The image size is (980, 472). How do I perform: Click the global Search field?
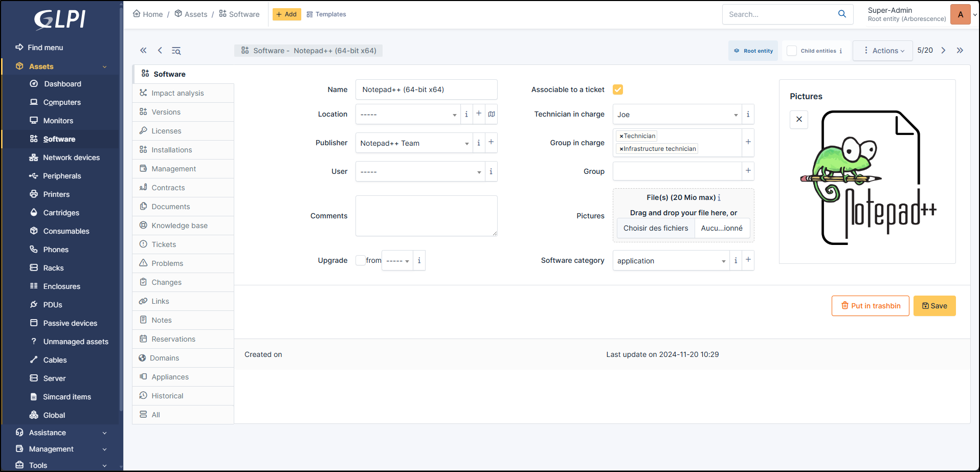779,14
